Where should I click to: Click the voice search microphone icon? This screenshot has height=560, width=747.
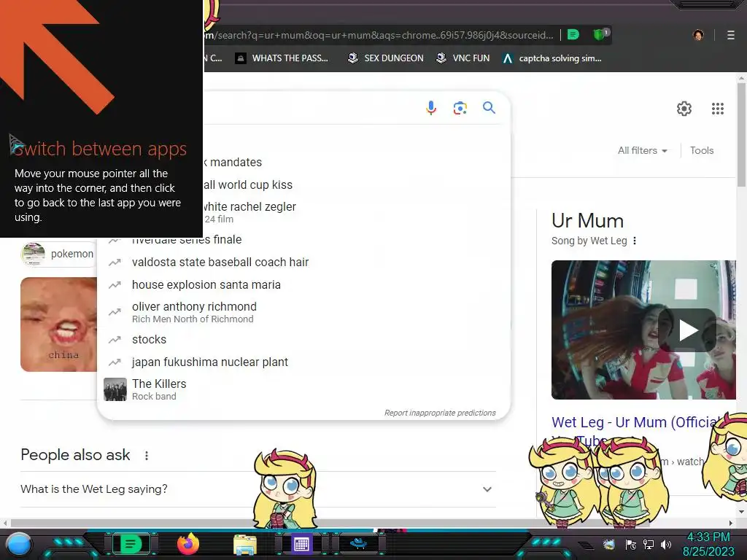coord(430,108)
